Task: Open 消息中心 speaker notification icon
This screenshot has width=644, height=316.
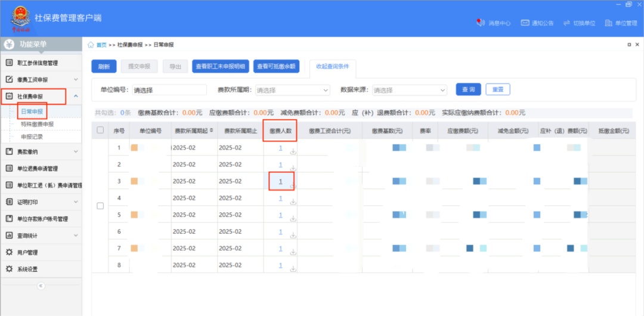Action: [x=481, y=23]
